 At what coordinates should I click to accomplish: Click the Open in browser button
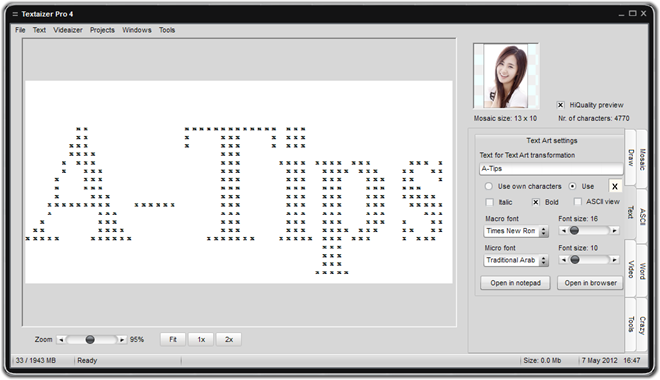tap(590, 283)
